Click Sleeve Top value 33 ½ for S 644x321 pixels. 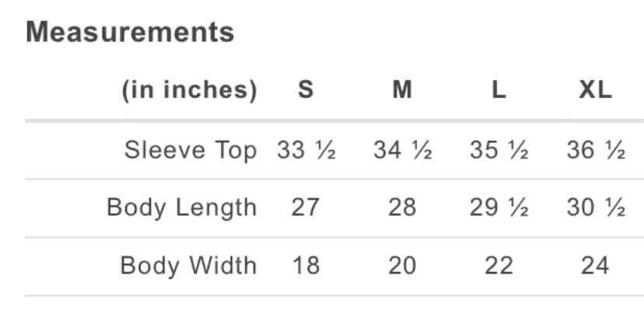pyautogui.click(x=306, y=151)
